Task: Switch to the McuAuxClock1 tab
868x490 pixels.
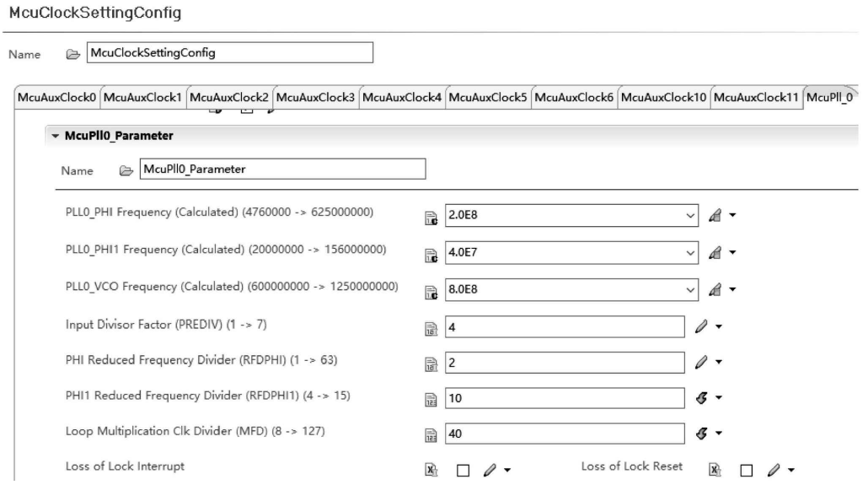Action: pos(142,98)
